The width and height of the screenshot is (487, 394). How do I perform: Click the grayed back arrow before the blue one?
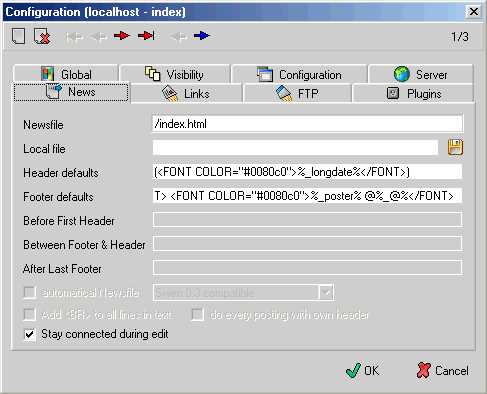[x=178, y=37]
